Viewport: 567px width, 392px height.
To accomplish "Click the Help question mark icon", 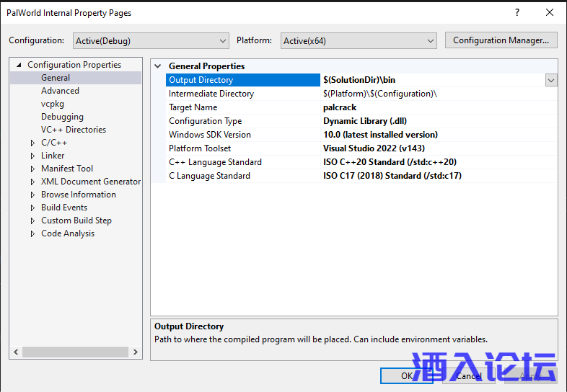I will 517,13.
